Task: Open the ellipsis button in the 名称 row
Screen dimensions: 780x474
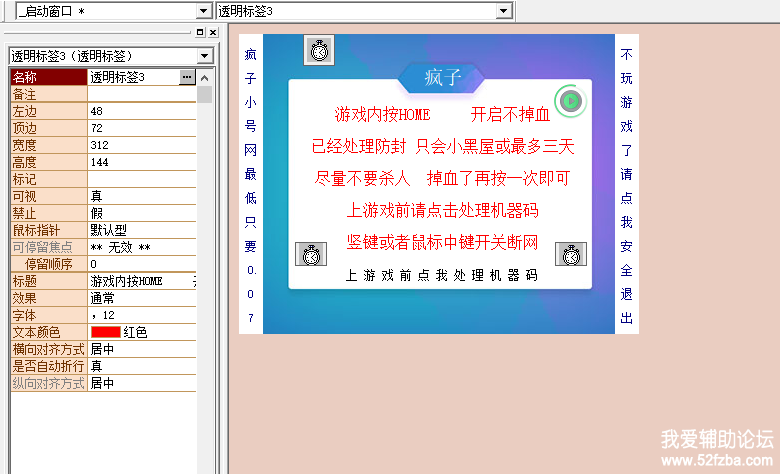Action: pyautogui.click(x=187, y=77)
